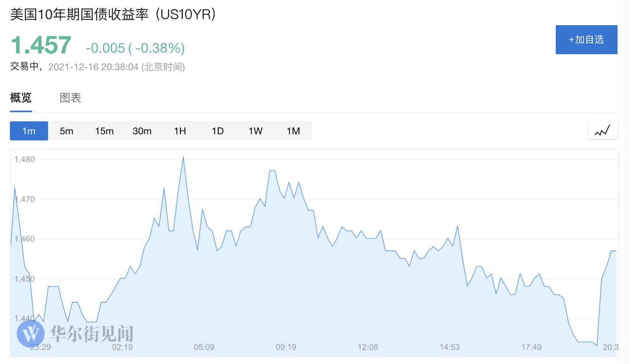The width and height of the screenshot is (629, 364).
Task: Click the 1.457 current yield value
Action: (x=40, y=45)
